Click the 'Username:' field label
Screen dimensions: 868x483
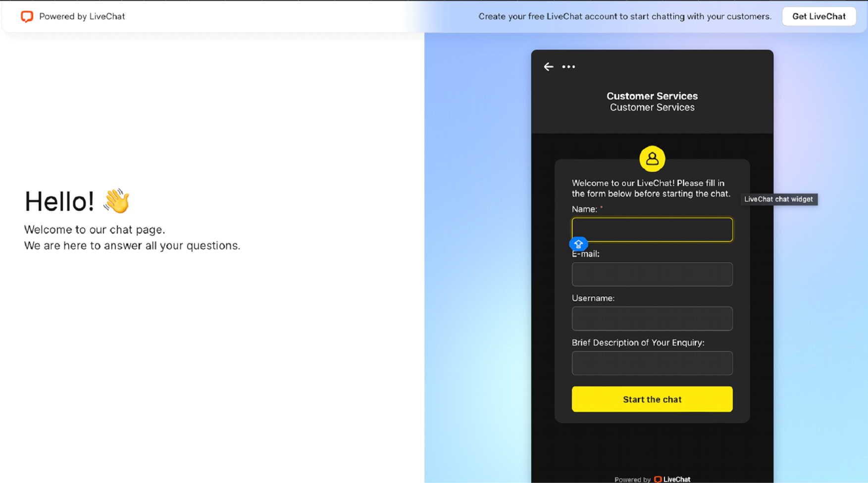click(593, 298)
